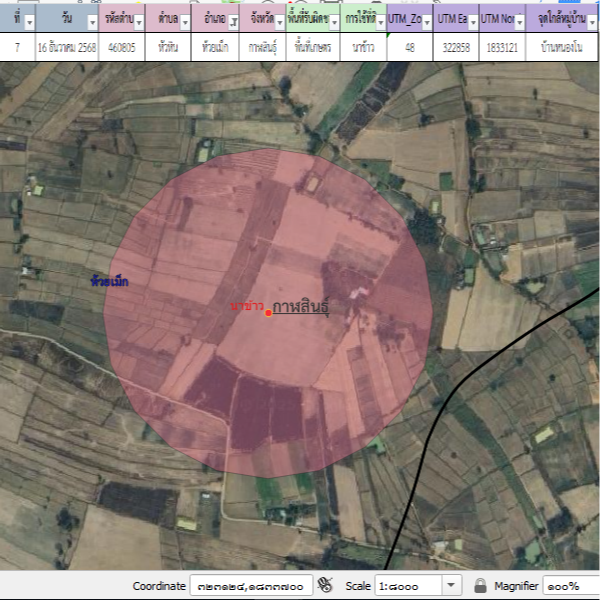
Task: Select cell with date 16 ธันวาคม 2568
Action: (x=67, y=47)
